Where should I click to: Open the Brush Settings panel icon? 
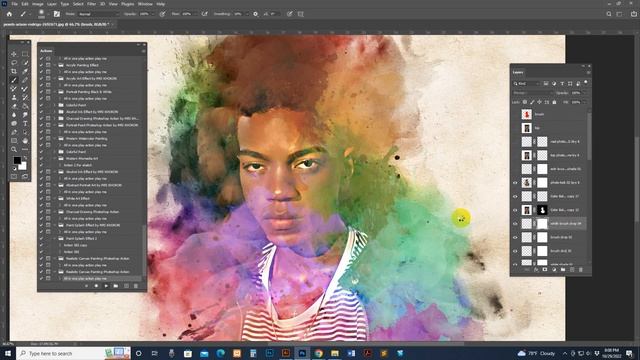57,14
